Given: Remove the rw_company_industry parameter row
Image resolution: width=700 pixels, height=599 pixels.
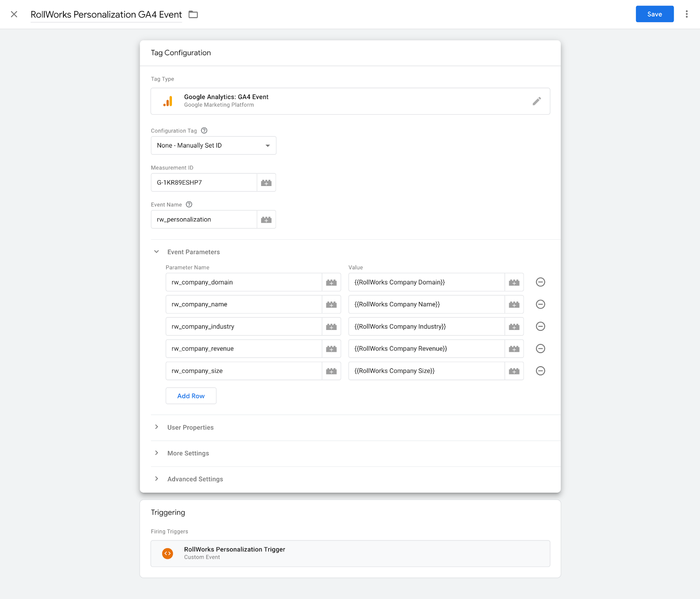Looking at the screenshot, I should [x=540, y=326].
